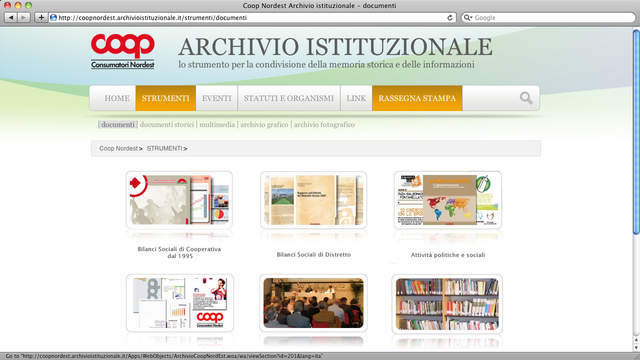Image resolution: width=640 pixels, height=360 pixels.
Task: Click the 'Bilanci Sociali di Cooperativa dal 1995' caption
Action: (180, 252)
